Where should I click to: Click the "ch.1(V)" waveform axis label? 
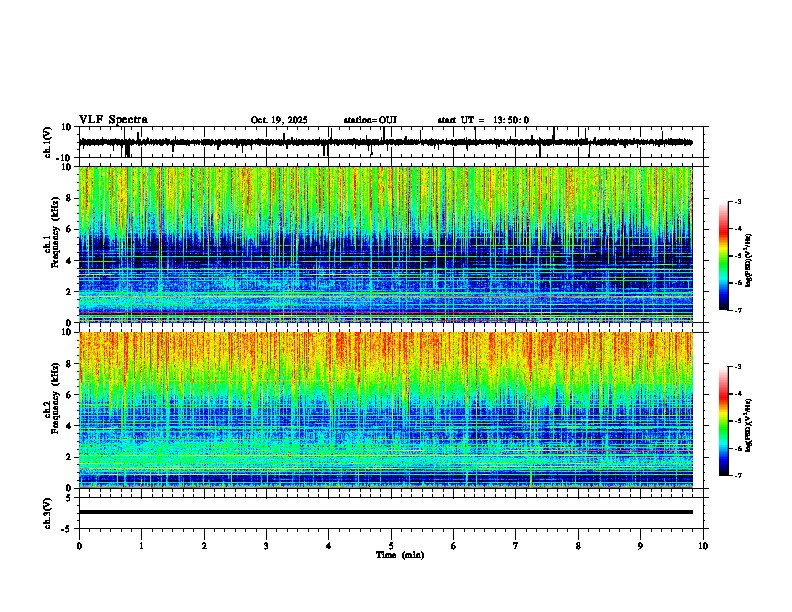48,142
